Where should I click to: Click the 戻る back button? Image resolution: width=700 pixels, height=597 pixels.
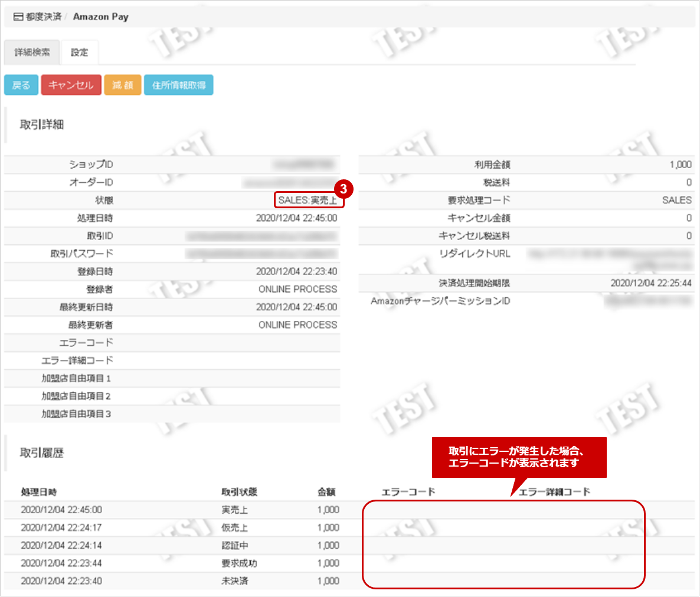point(21,85)
